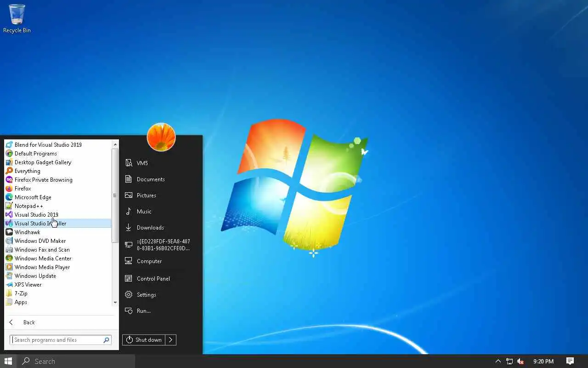Screen dimensions: 588x368
Task: Click the taskbar Search box
Action: pos(76,361)
